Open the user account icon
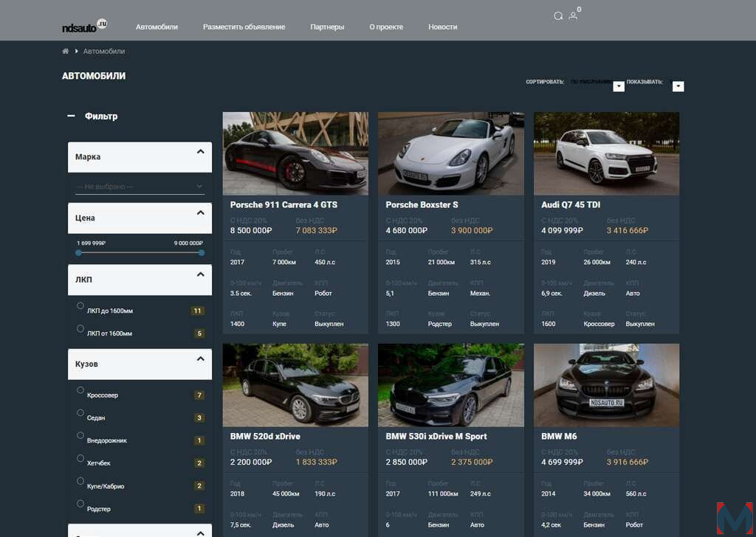 tap(573, 16)
